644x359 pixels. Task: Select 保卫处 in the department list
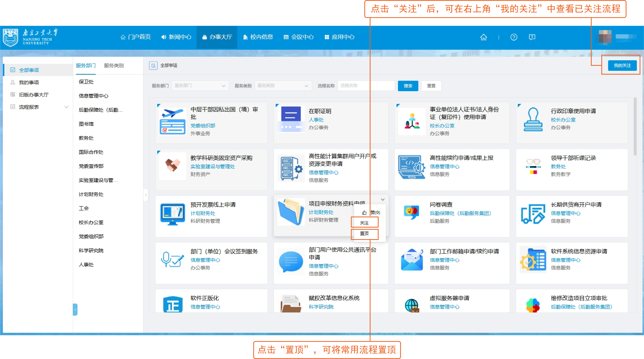[86, 82]
